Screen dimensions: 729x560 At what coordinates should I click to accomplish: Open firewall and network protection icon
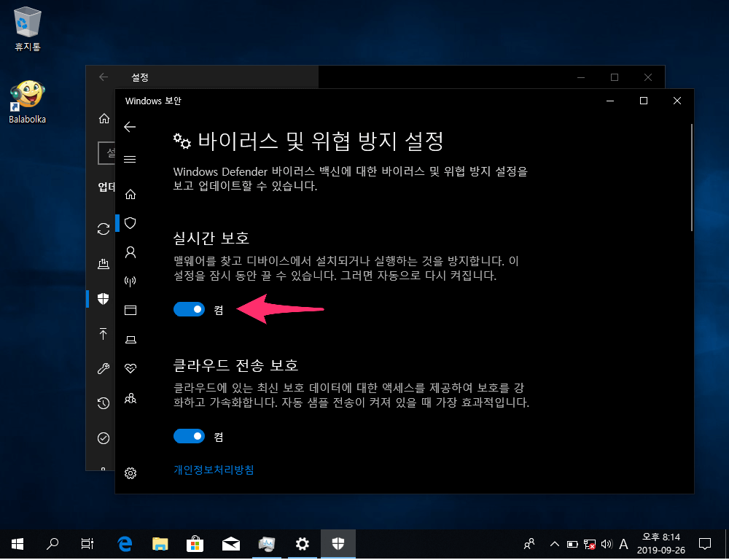pos(130,281)
